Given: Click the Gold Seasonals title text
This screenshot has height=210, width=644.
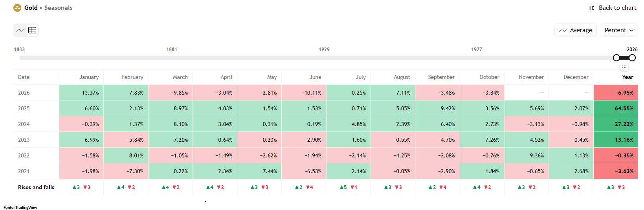Looking at the screenshot, I should [x=48, y=8].
